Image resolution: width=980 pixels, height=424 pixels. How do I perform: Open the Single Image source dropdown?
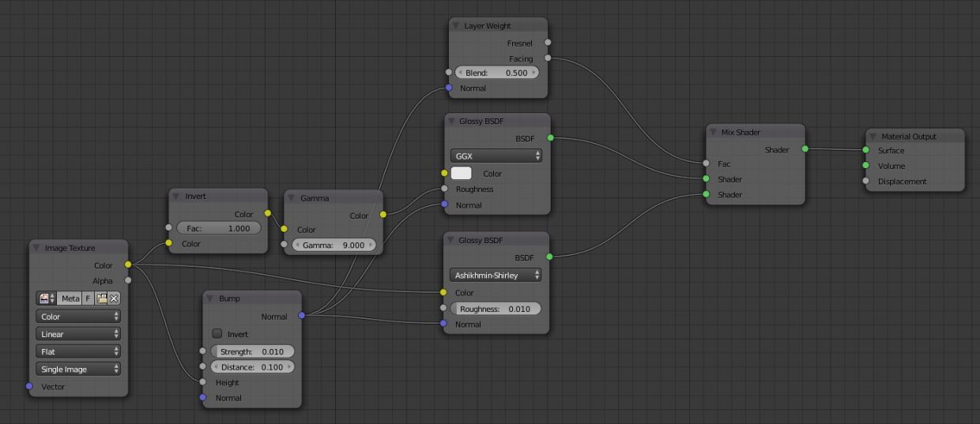(78, 369)
